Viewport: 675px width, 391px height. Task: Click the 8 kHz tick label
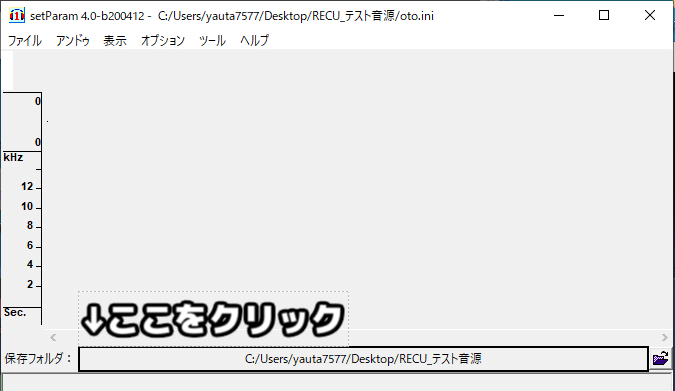30,225
